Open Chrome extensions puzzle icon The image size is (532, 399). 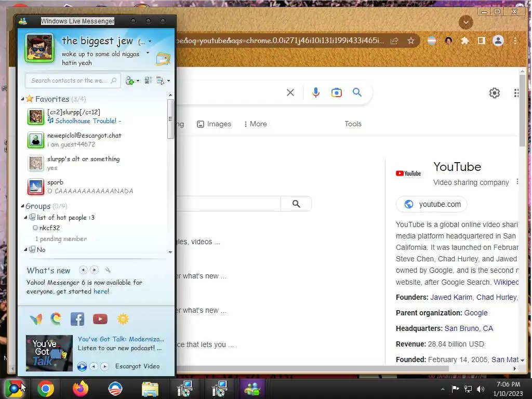[x=464, y=41]
